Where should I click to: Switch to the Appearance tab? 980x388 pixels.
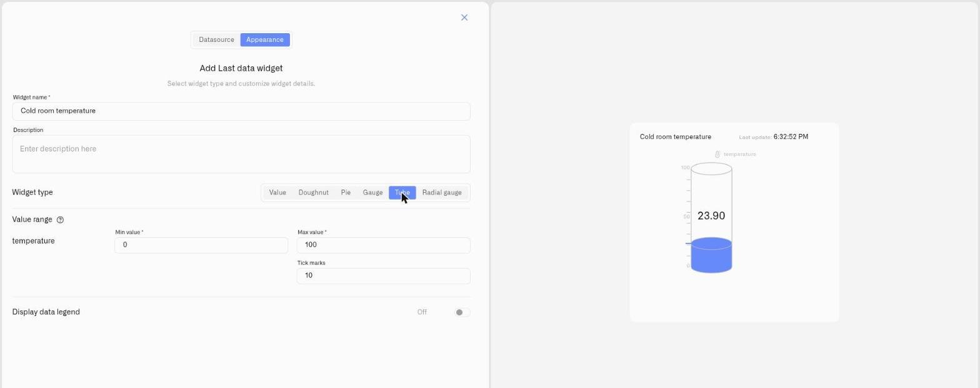click(265, 40)
